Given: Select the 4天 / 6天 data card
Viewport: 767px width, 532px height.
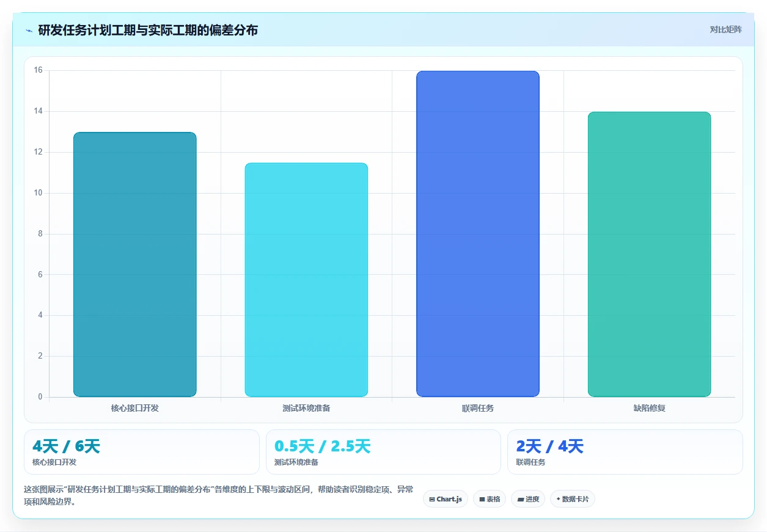Looking at the screenshot, I should pos(142,452).
